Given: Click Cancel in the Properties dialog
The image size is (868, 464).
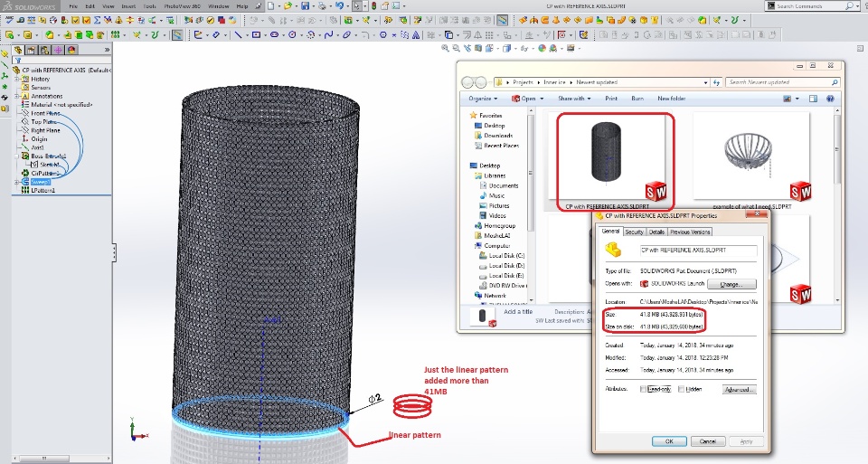Looking at the screenshot, I should click(x=707, y=441).
